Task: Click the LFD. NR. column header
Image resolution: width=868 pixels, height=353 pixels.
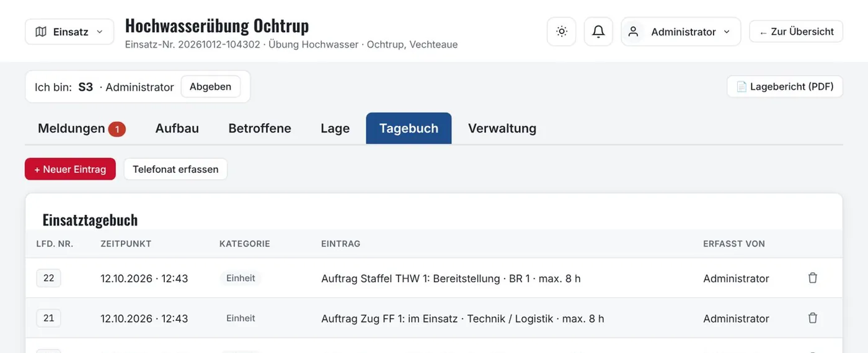Action: tap(55, 244)
